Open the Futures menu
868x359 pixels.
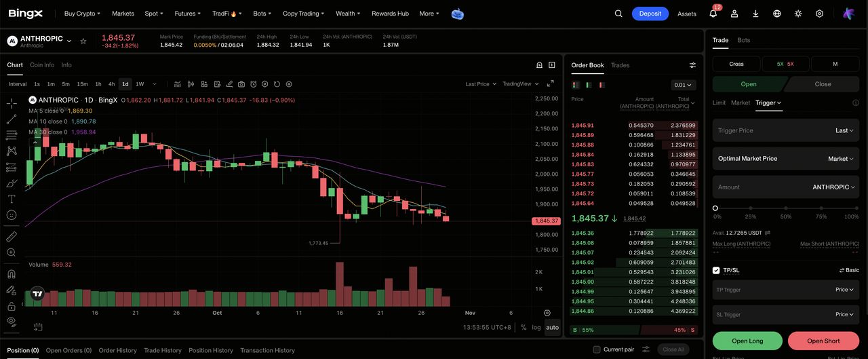click(187, 14)
